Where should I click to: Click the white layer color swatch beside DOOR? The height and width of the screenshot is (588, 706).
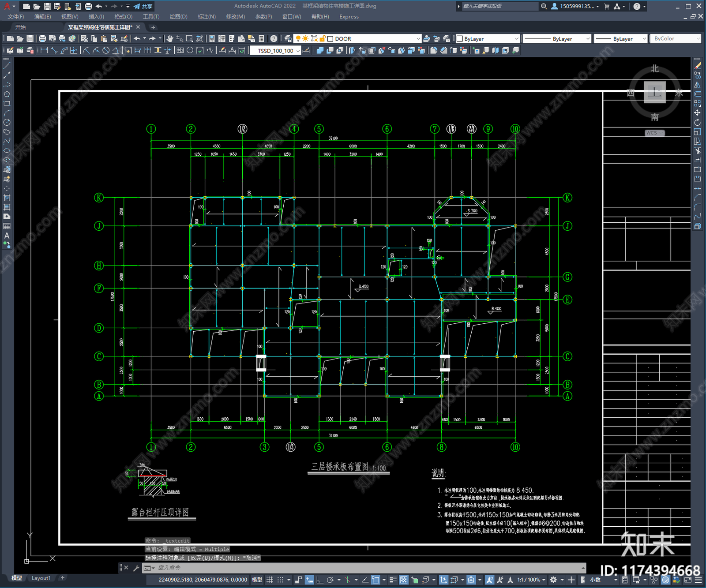pos(330,39)
